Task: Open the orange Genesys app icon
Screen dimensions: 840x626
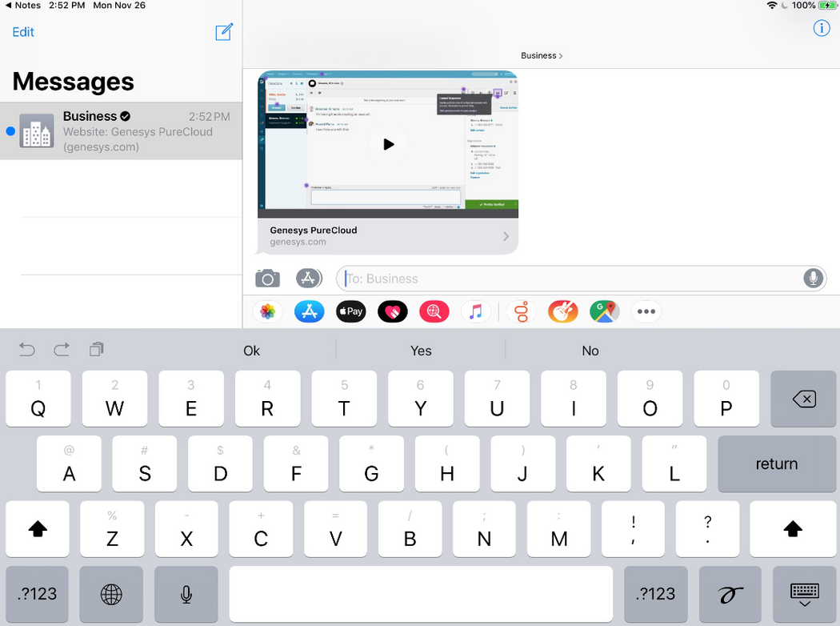Action: tap(522, 311)
